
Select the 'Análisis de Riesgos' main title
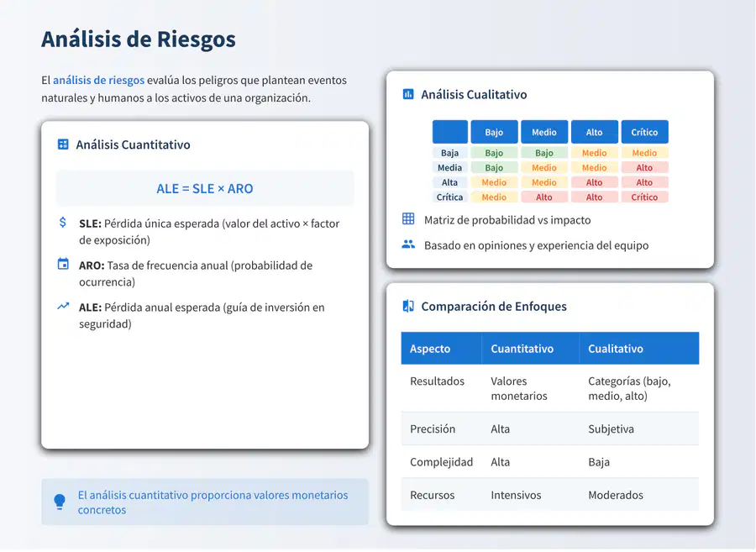139,39
